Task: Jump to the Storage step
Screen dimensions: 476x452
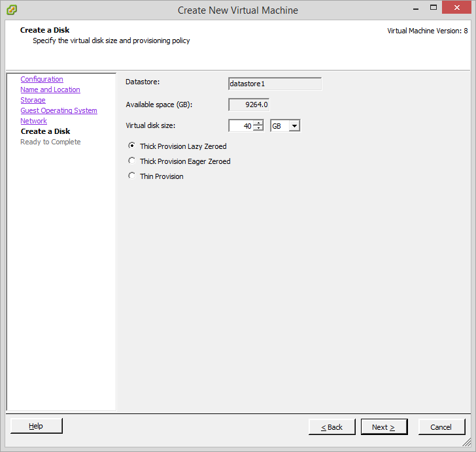Action: pos(33,100)
